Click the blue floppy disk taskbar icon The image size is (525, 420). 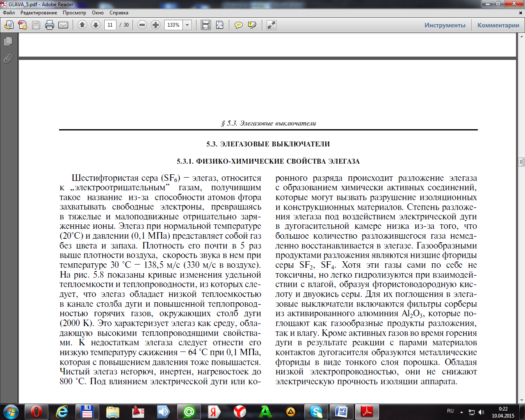(x=87, y=411)
